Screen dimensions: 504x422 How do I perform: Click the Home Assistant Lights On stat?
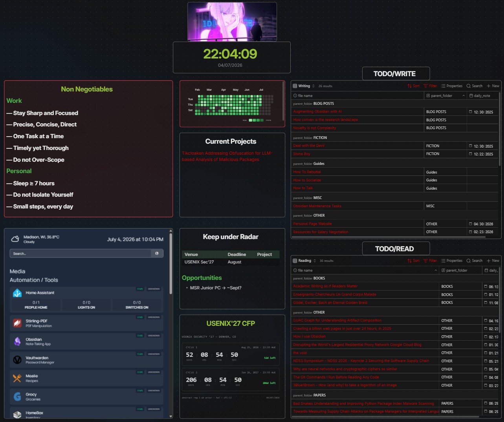click(x=86, y=305)
